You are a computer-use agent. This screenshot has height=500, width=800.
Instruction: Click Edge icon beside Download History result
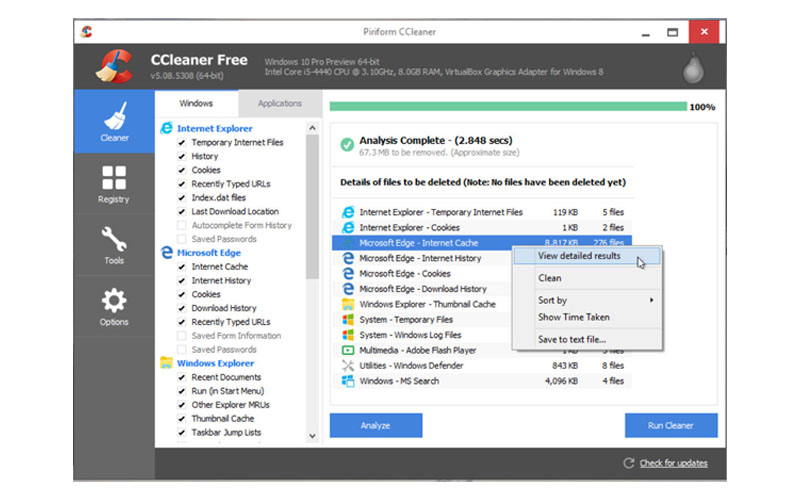click(348, 289)
